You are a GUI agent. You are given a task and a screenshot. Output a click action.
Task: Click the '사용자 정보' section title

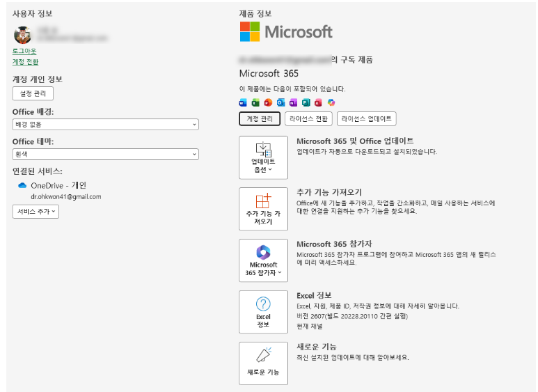pyautogui.click(x=32, y=14)
